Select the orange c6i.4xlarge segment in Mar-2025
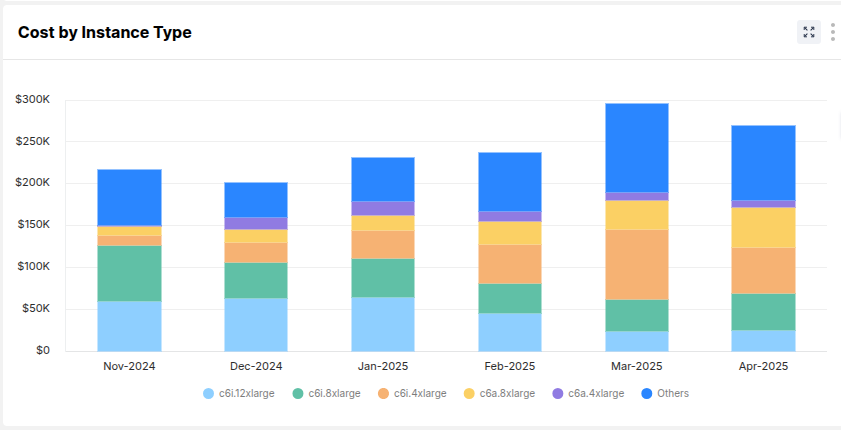 (636, 264)
